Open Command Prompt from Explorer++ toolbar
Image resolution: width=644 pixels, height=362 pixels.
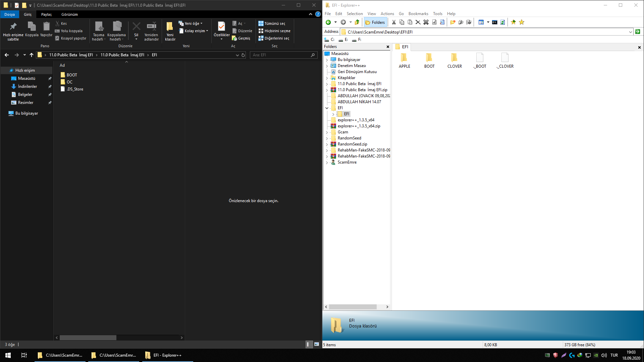pyautogui.click(x=494, y=22)
